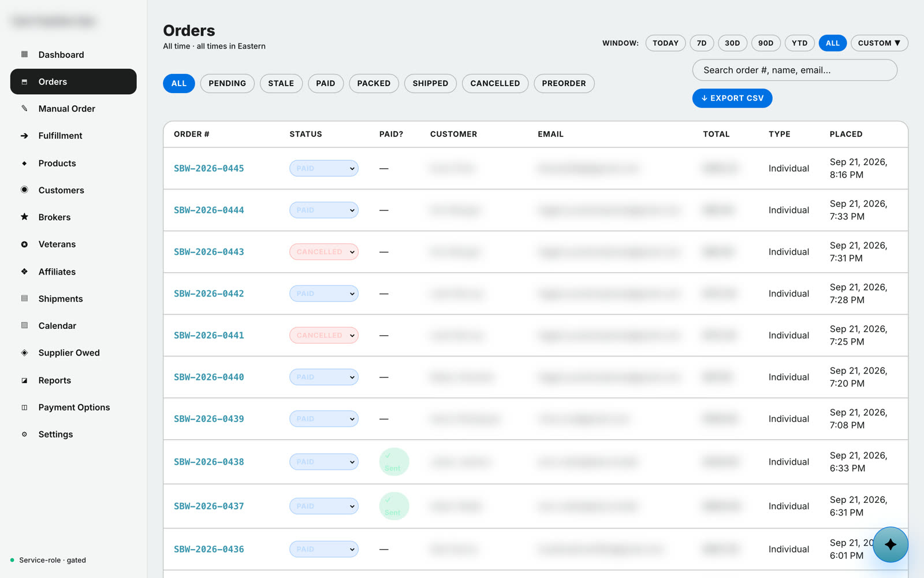Click the PLACED column header
This screenshot has height=578, width=924.
pos(846,134)
